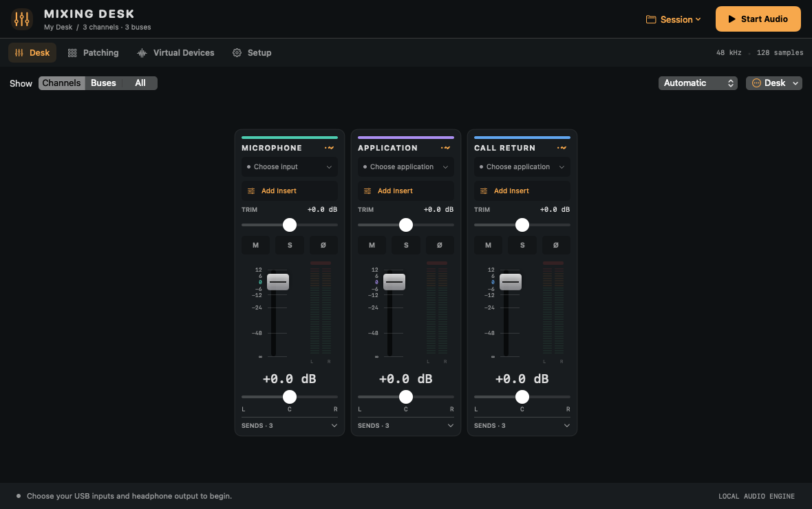This screenshot has height=509, width=812.
Task: Click the Application trim slider knob
Action: (406, 225)
